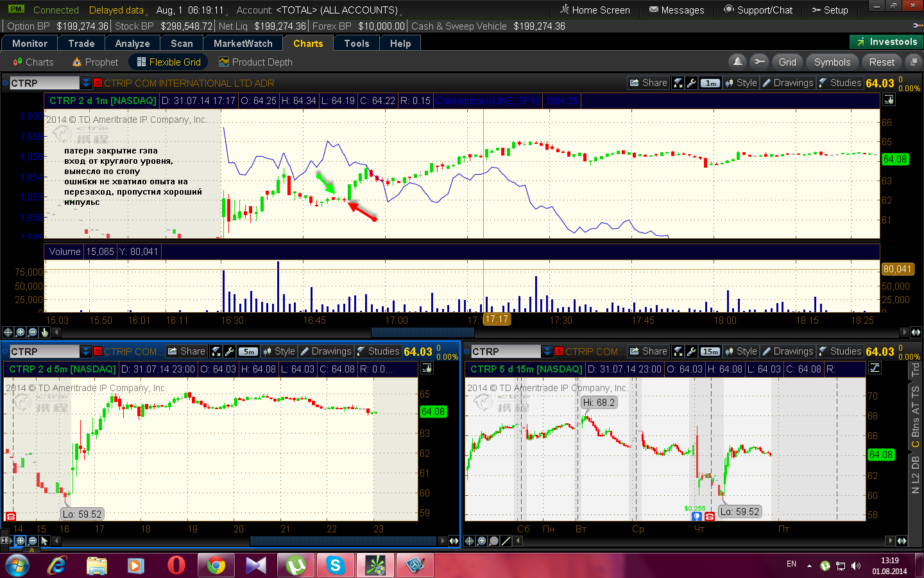Click the earnings lightbulb marker on 15m chart
Image resolution: width=924 pixels, height=578 pixels.
696,516
